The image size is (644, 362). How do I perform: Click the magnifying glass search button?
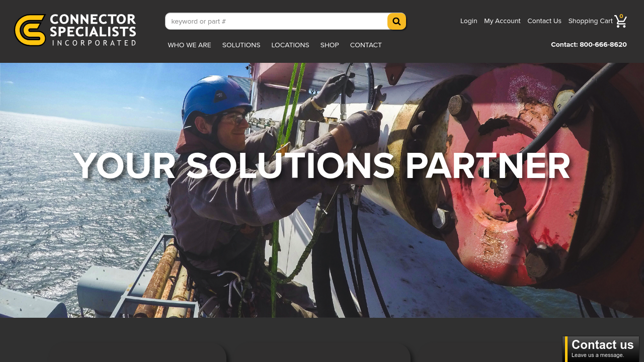tap(396, 21)
